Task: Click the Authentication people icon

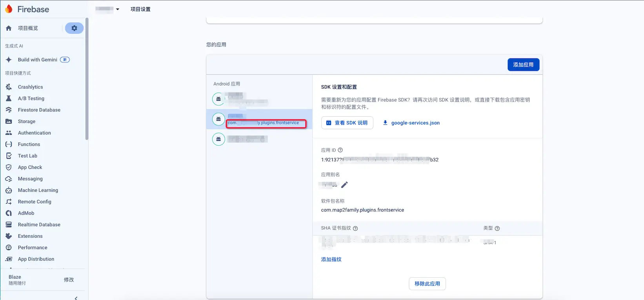Action: (9, 133)
